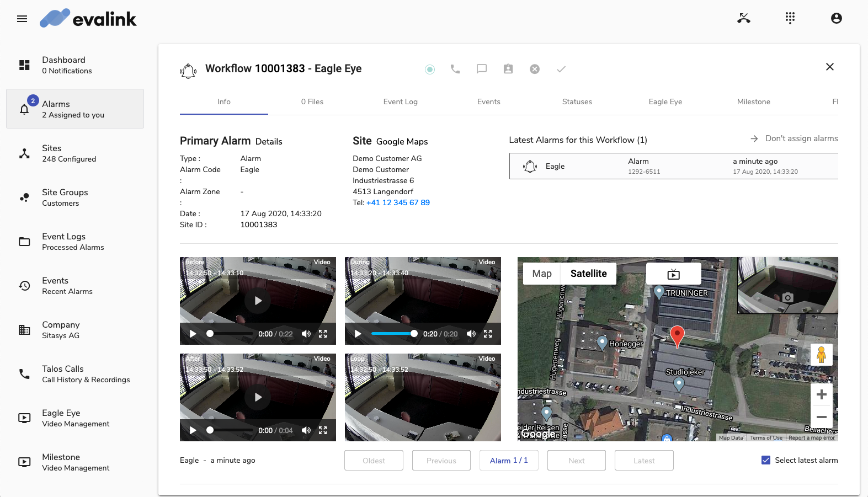Mute the After video
This screenshot has width=868, height=497.
coord(306,430)
